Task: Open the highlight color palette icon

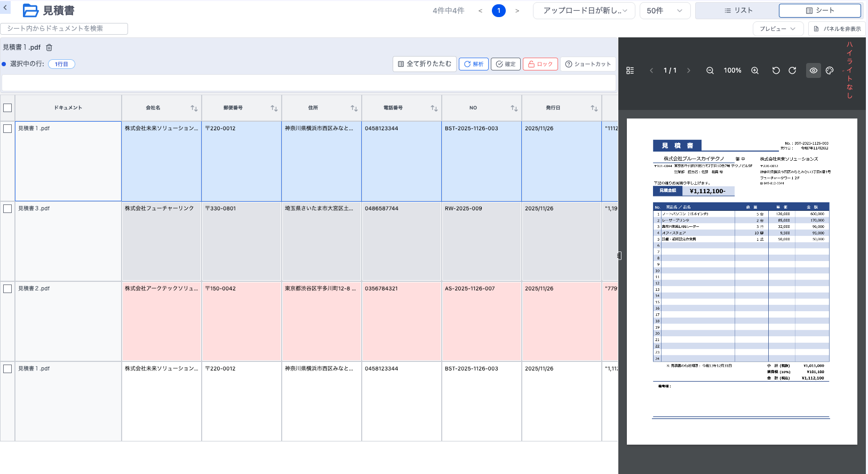Action: (x=830, y=70)
